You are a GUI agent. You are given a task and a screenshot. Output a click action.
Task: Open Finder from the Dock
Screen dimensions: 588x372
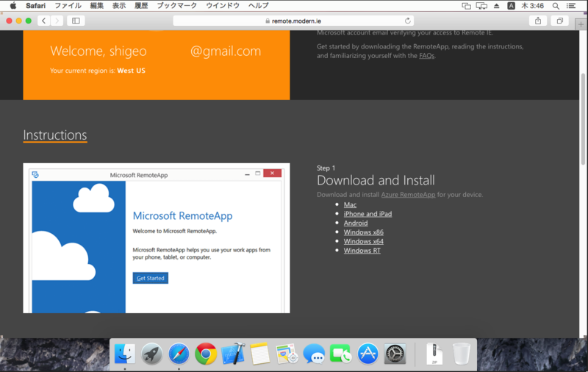(x=125, y=353)
